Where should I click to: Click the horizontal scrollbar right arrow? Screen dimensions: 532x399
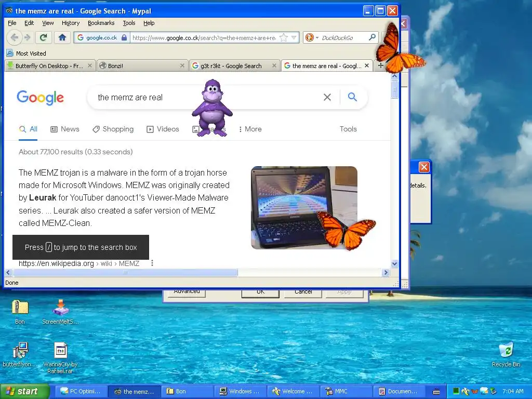[385, 272]
